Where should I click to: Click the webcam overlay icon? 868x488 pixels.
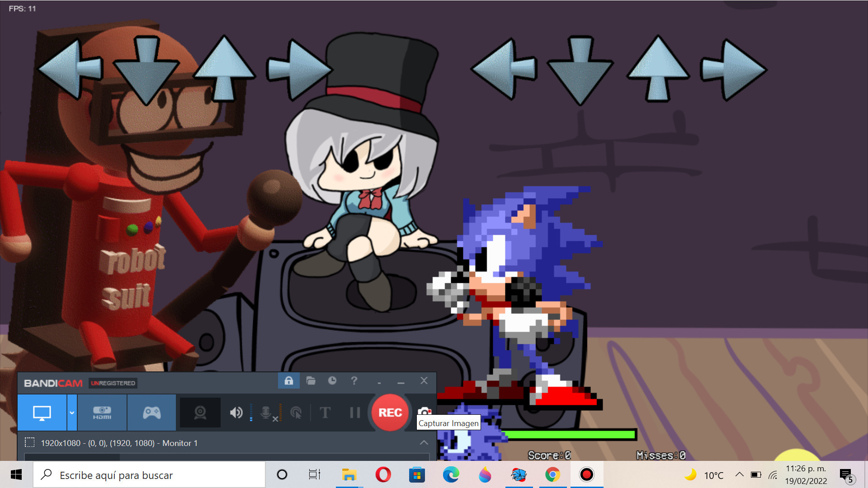coord(200,413)
